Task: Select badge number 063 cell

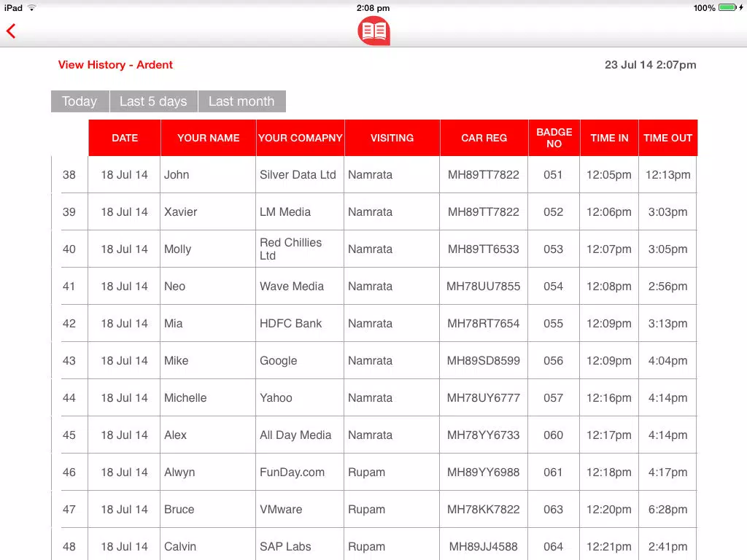Action: 554,509
